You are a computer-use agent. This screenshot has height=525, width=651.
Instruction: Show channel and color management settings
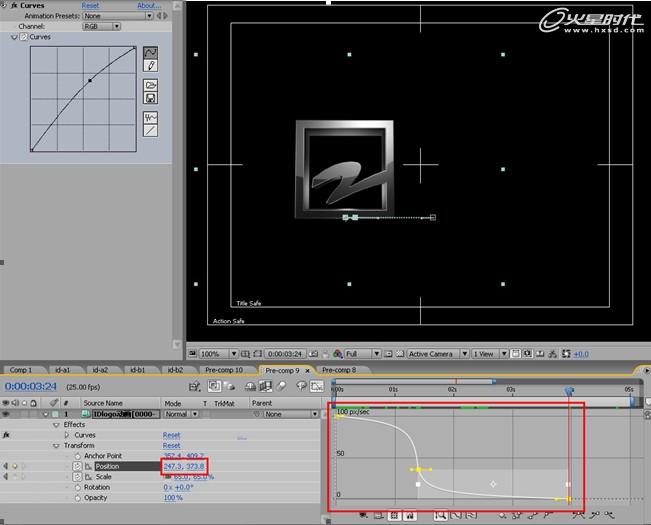click(x=338, y=354)
